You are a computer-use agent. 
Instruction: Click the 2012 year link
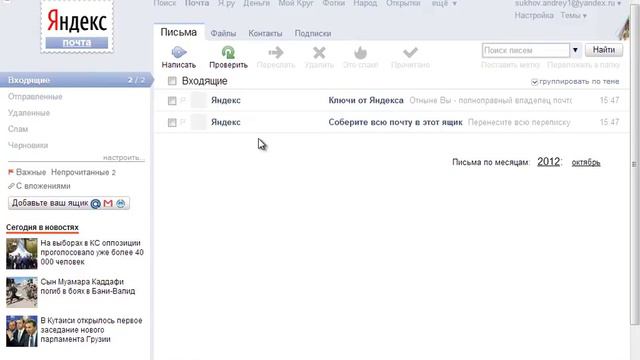(x=548, y=162)
